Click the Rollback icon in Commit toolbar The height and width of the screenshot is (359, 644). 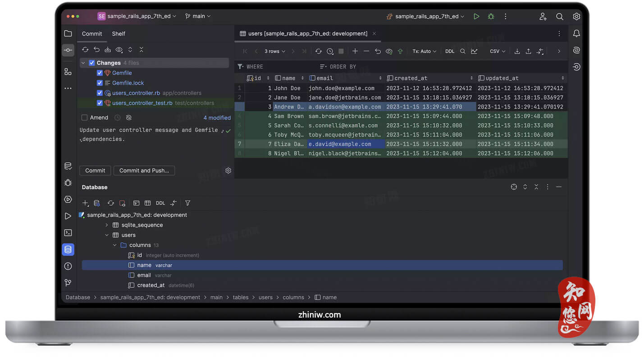tap(96, 50)
